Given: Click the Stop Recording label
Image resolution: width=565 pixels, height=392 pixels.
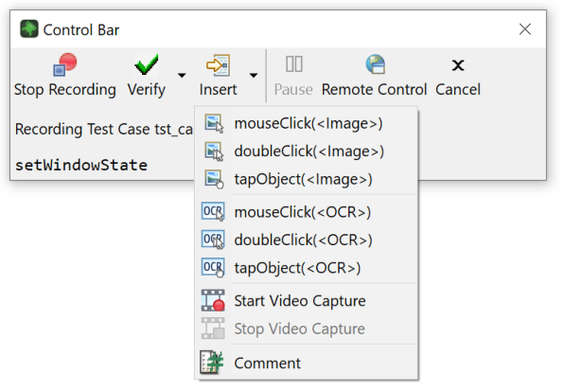Looking at the screenshot, I should (x=65, y=89).
